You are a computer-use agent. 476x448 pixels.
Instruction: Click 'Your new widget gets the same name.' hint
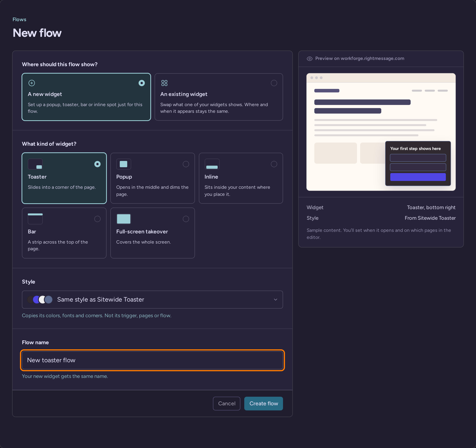[65, 376]
